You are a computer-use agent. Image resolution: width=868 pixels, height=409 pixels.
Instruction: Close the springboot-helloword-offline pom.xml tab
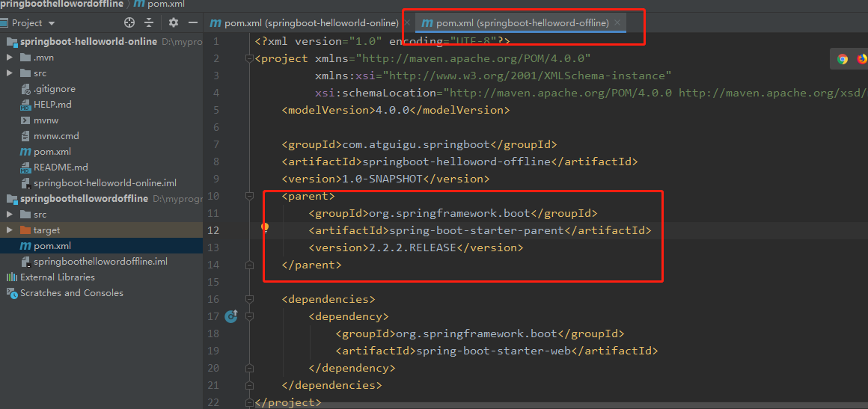pos(617,22)
